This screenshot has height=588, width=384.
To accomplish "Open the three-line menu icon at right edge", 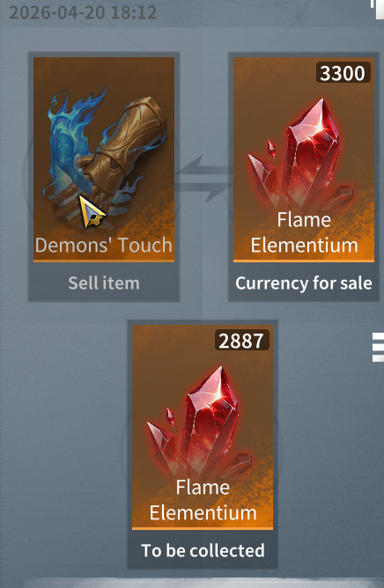I will (378, 347).
